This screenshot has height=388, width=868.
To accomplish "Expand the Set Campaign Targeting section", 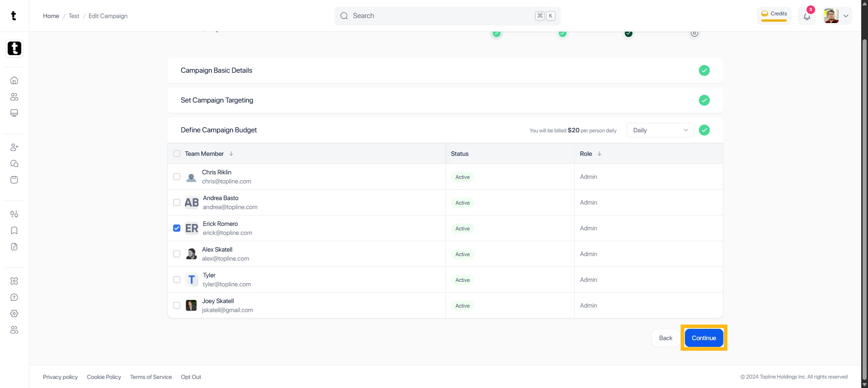I will coord(445,100).
